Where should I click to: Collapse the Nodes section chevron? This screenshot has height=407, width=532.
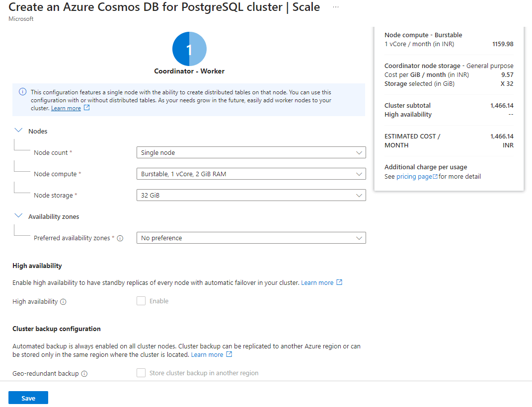point(19,131)
